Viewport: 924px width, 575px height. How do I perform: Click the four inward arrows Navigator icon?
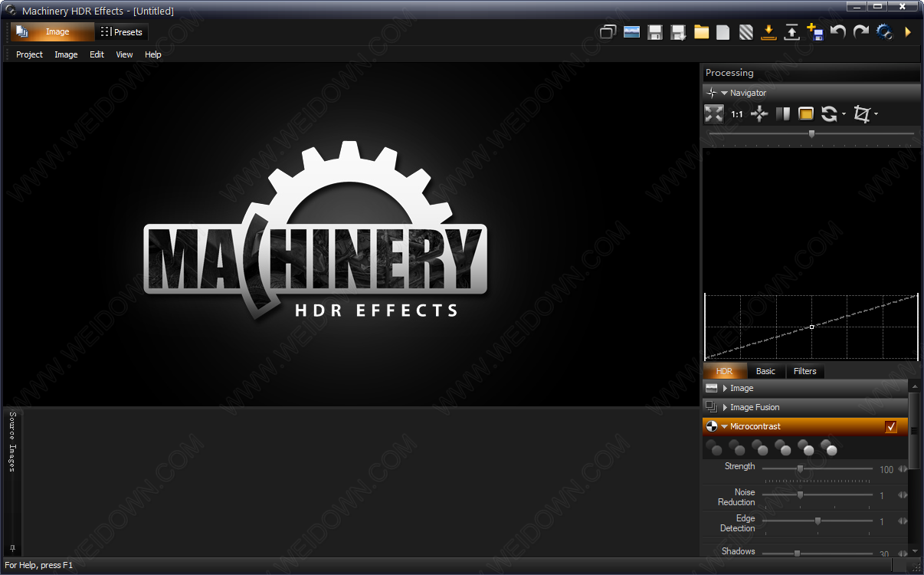759,114
